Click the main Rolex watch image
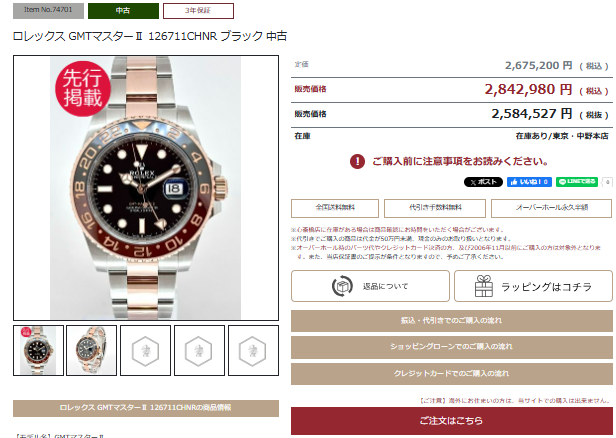 [x=146, y=188]
